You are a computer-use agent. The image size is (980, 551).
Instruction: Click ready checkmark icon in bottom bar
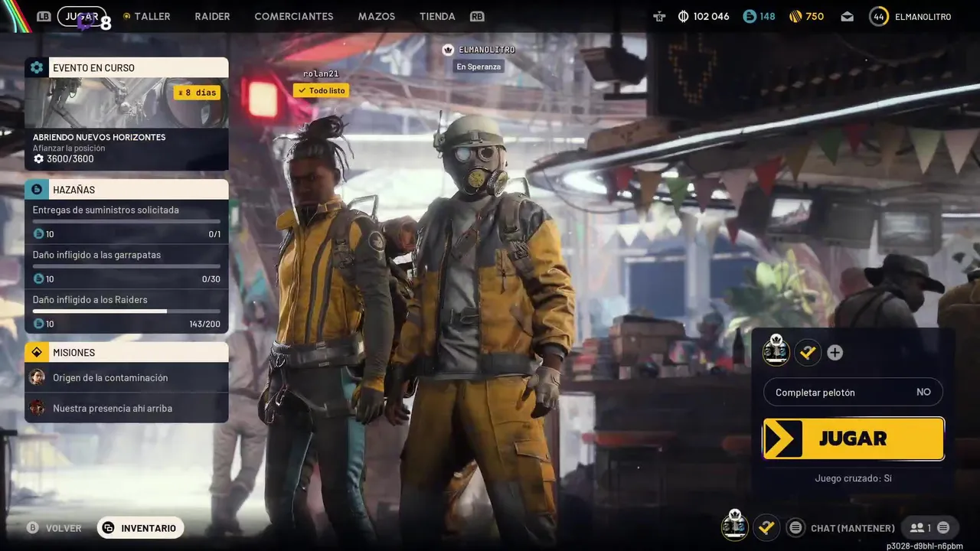(766, 527)
